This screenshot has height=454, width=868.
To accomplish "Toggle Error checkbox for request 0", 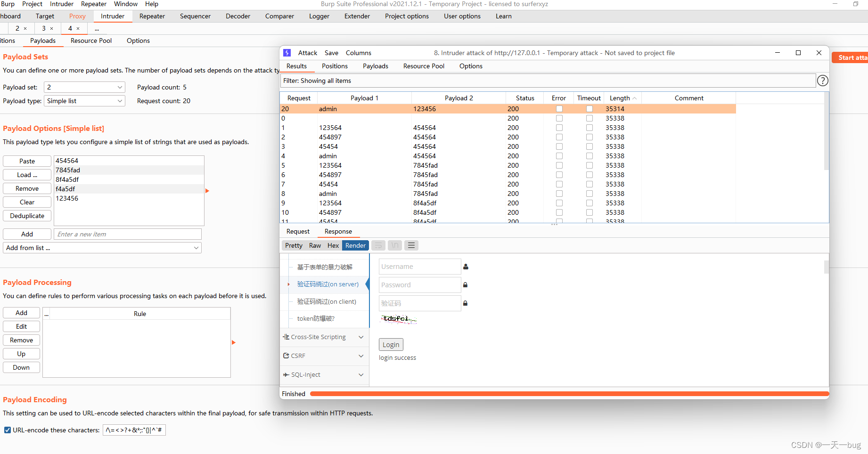I will point(559,118).
